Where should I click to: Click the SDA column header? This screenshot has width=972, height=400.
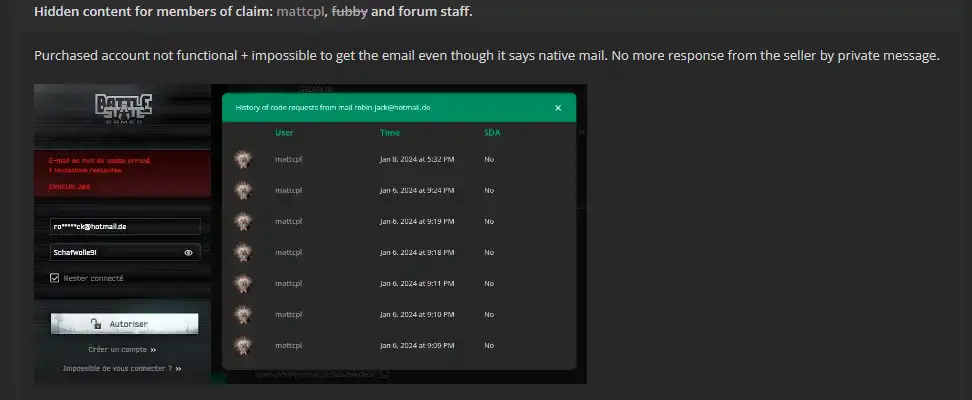(x=490, y=132)
